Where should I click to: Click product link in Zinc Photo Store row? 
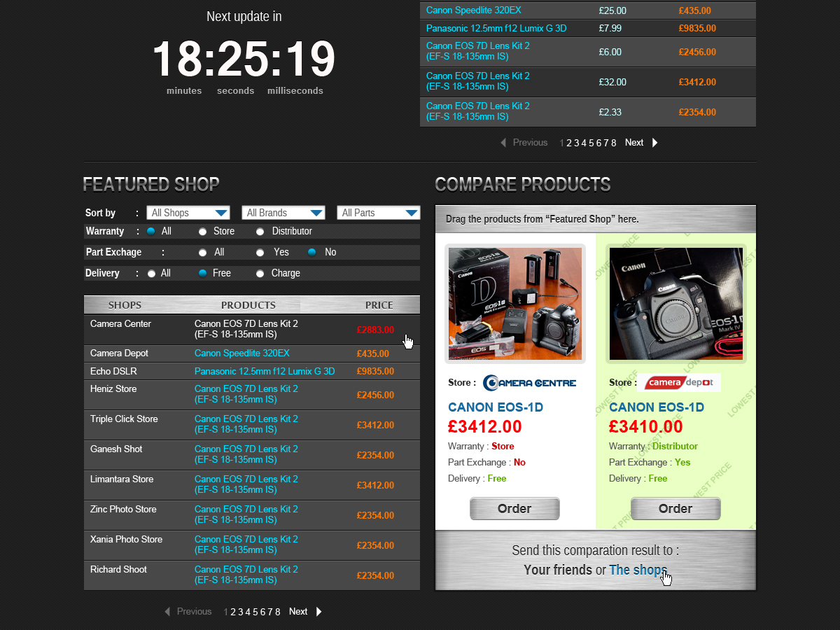click(x=246, y=515)
